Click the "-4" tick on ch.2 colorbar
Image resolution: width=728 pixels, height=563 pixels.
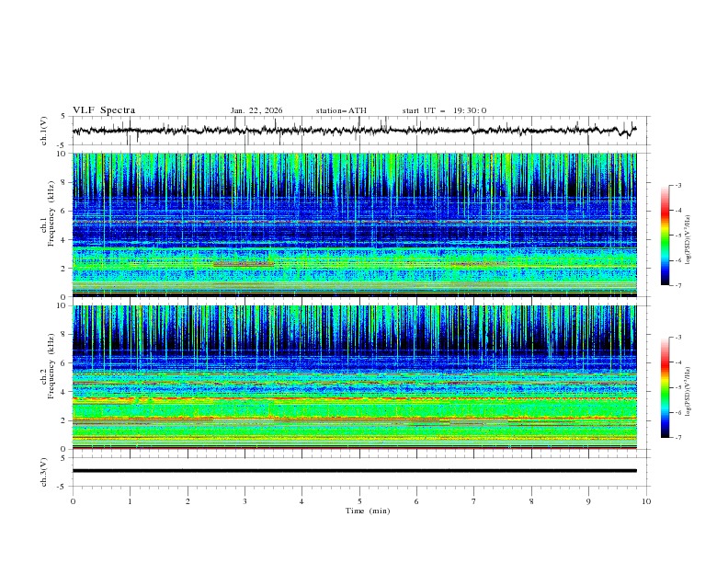click(677, 362)
